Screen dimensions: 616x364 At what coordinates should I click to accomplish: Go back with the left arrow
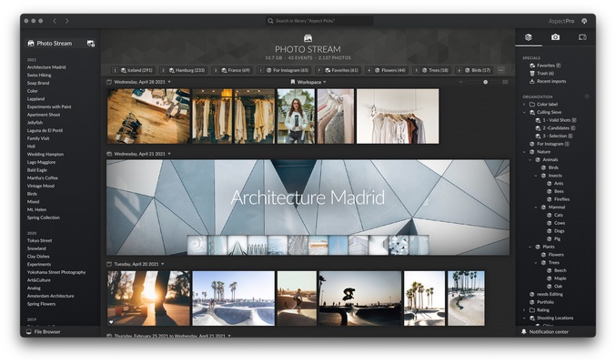click(x=55, y=21)
